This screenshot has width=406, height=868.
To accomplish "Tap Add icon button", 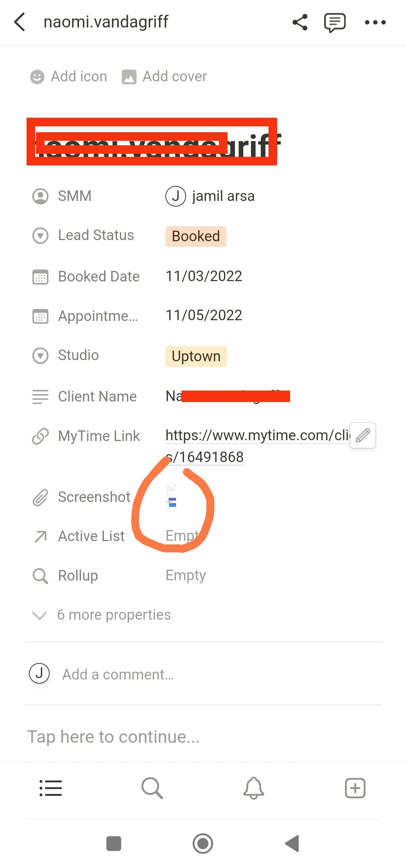I will [69, 76].
